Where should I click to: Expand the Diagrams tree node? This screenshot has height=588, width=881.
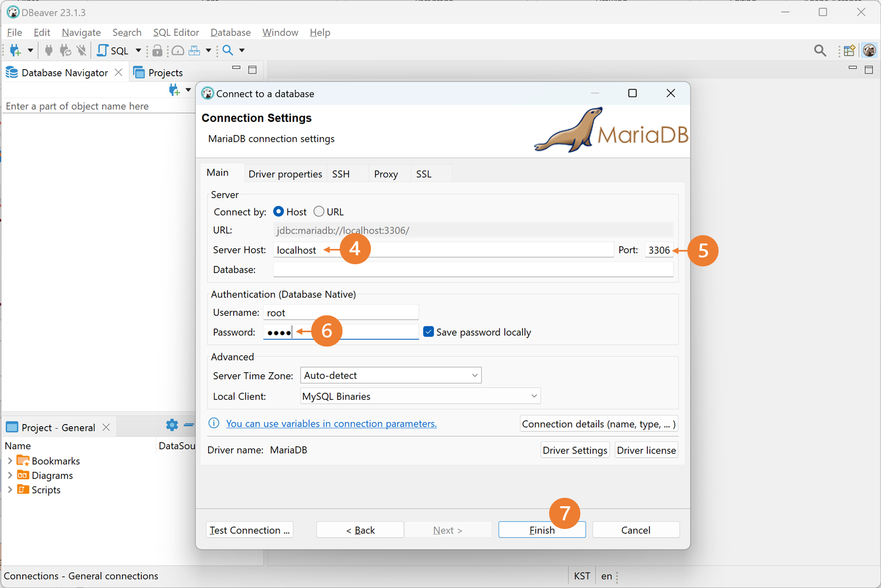[9, 475]
